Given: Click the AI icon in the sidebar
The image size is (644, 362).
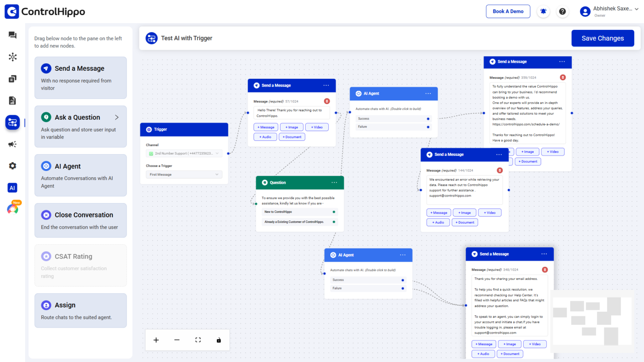Looking at the screenshot, I should point(12,187).
